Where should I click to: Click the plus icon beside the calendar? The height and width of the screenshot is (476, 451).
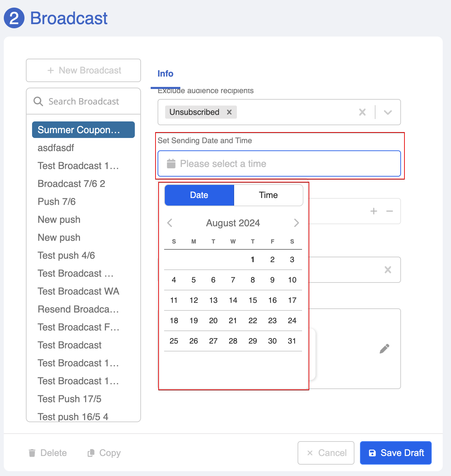[373, 211]
